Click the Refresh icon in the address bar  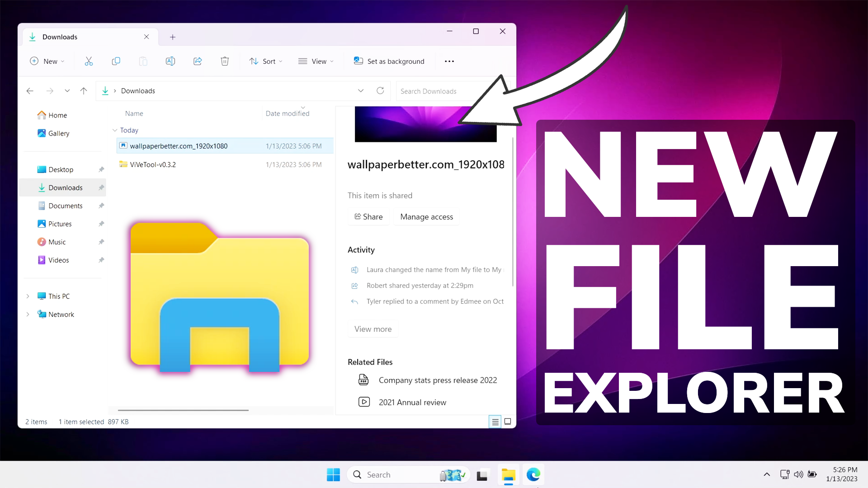(380, 90)
